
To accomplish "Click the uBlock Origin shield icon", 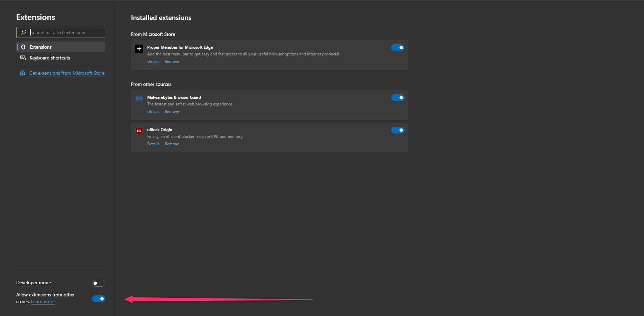I will (139, 131).
